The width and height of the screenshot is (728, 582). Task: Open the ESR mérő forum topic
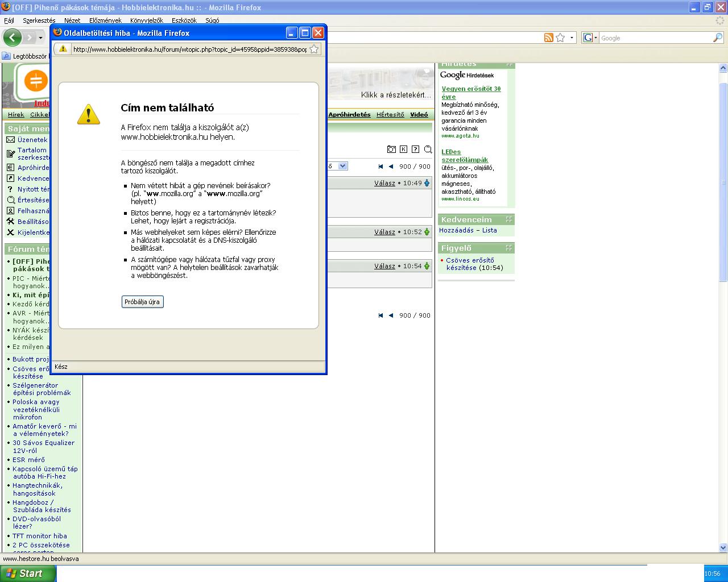28,460
